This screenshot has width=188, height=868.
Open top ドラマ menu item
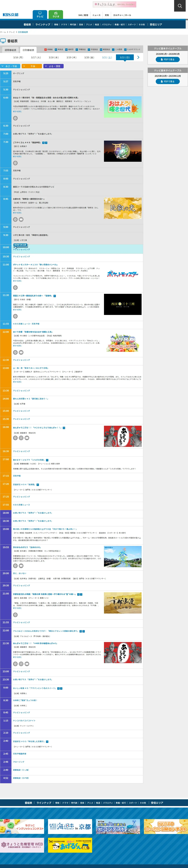tap(64, 24)
